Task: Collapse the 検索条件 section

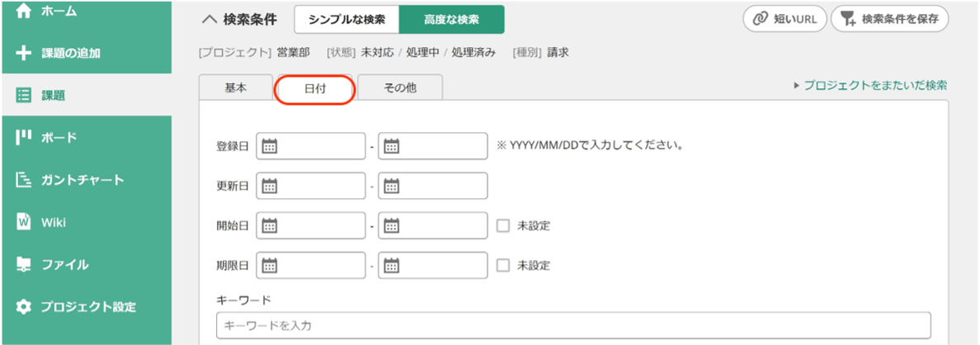Action: [x=210, y=20]
